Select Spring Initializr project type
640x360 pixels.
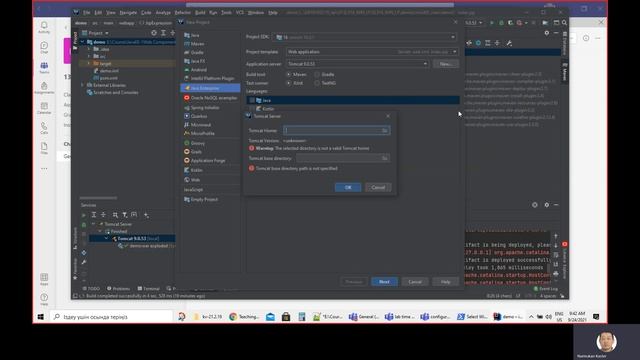[205, 108]
